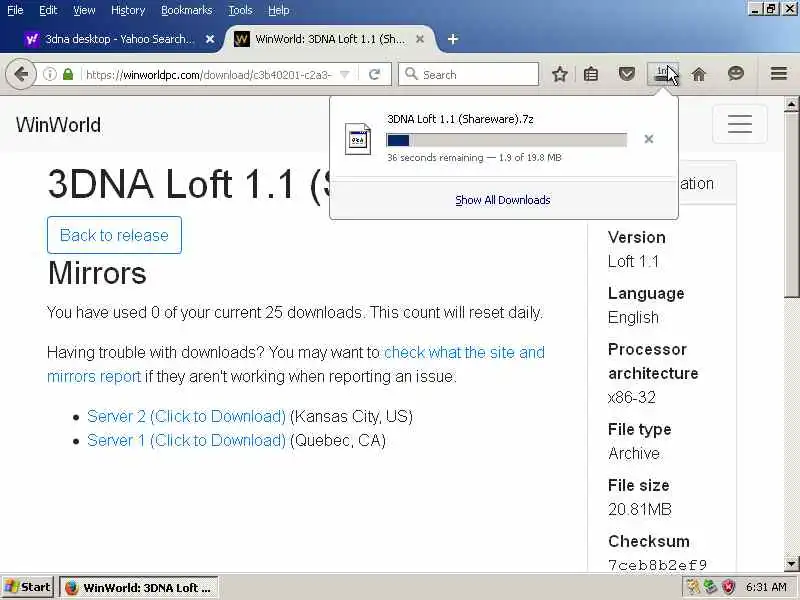Click the network tray icon
800x600 pixels.
(711, 587)
